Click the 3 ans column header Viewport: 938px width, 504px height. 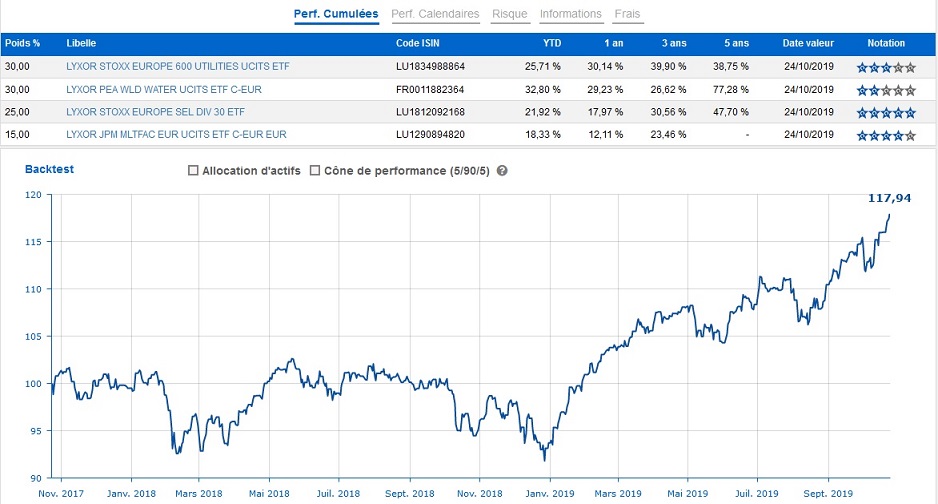pyautogui.click(x=674, y=43)
